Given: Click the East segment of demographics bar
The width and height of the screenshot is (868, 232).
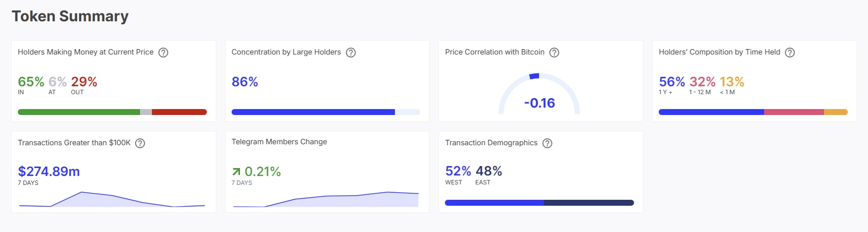Looking at the screenshot, I should click(589, 203).
